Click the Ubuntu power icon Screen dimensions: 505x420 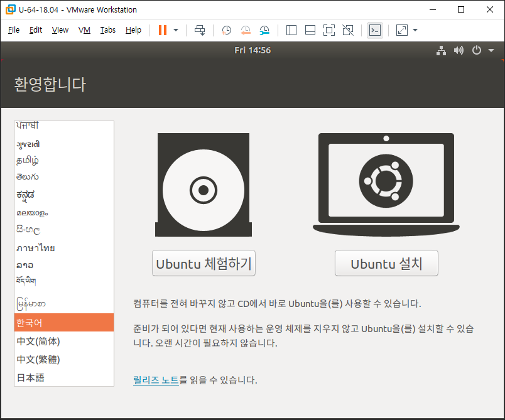[476, 50]
